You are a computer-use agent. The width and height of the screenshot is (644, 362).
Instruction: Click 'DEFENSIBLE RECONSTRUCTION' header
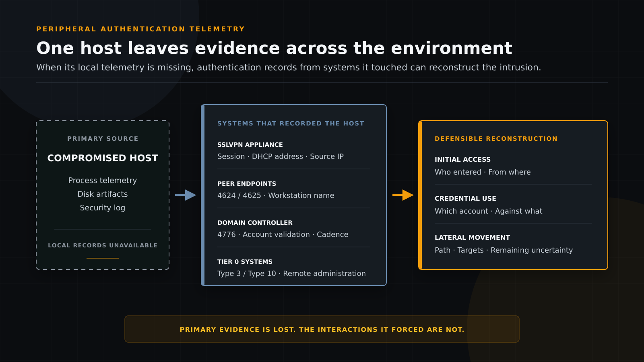[x=496, y=139]
